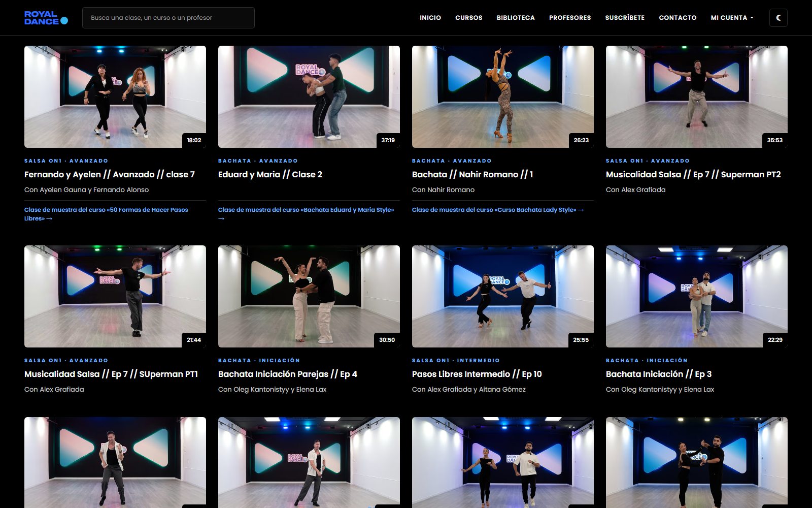Open the SUSCRÍBETE page

[625, 18]
